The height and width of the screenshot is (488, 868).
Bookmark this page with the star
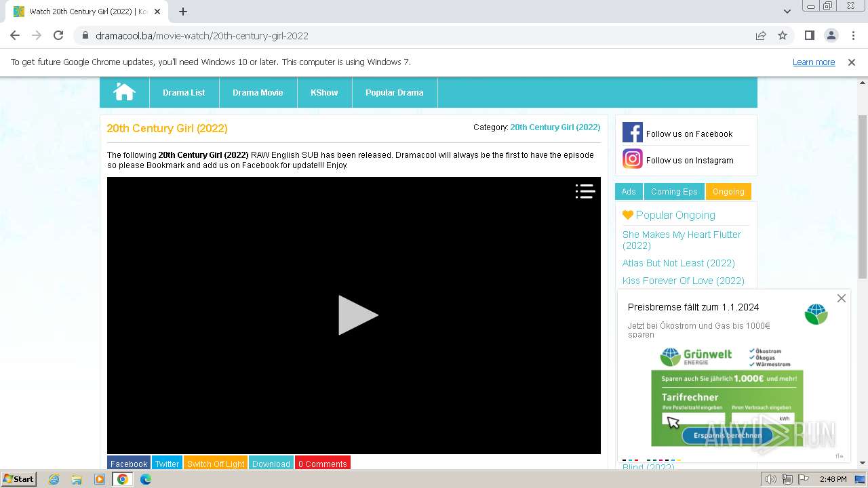pos(783,35)
